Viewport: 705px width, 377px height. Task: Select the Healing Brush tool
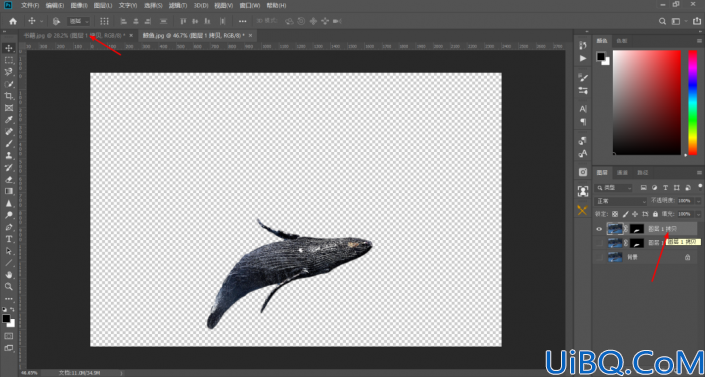coord(9,132)
